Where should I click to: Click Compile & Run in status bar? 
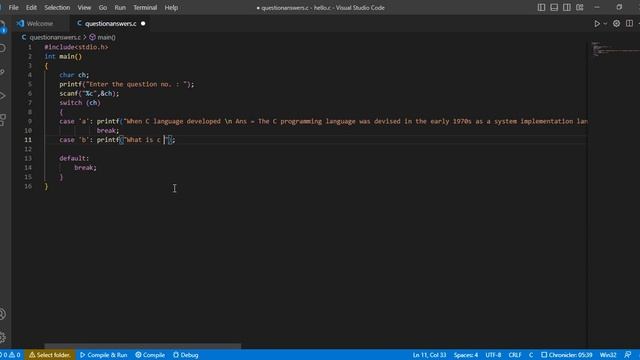tap(103, 355)
